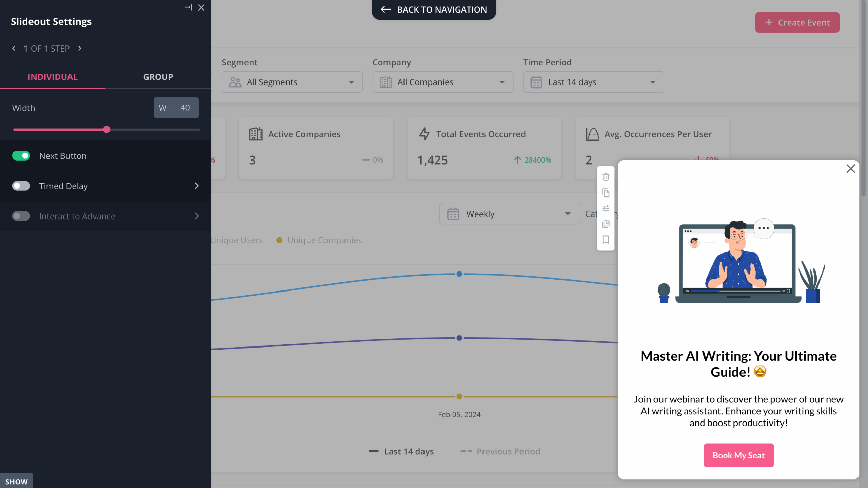Dock the Slideout Settings panel to the right

(188, 7)
